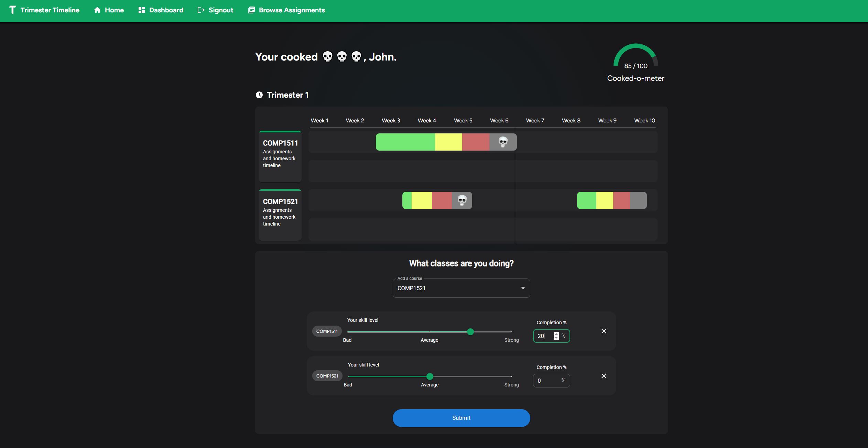Click the COMP1511 skill level slider handle
The height and width of the screenshot is (448, 868).
[x=470, y=332]
